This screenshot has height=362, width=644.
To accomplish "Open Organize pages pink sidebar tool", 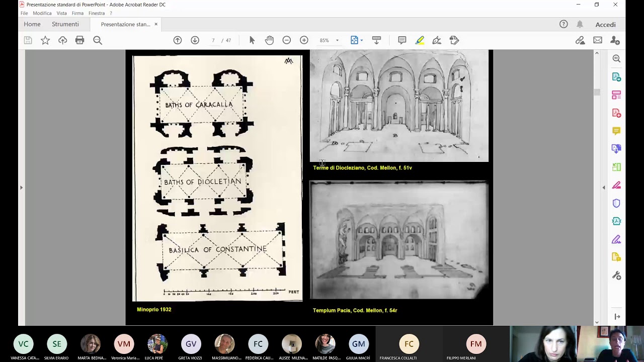I will (616, 95).
